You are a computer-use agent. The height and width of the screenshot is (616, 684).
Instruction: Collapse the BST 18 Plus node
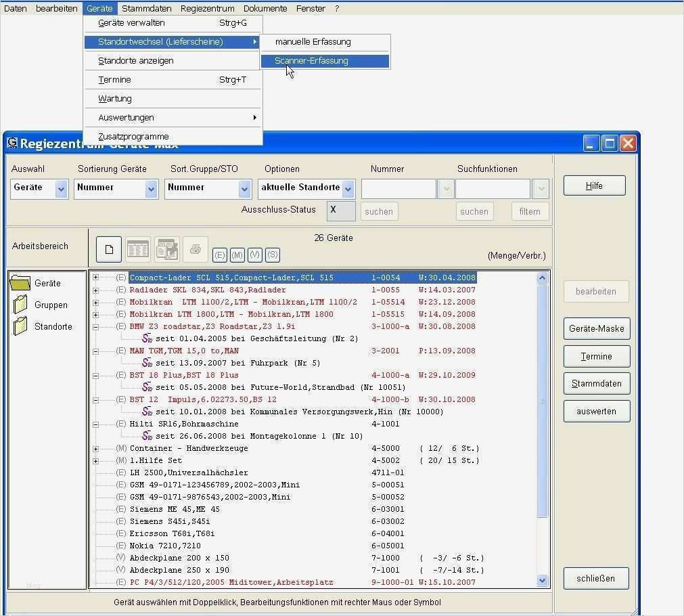(95, 376)
